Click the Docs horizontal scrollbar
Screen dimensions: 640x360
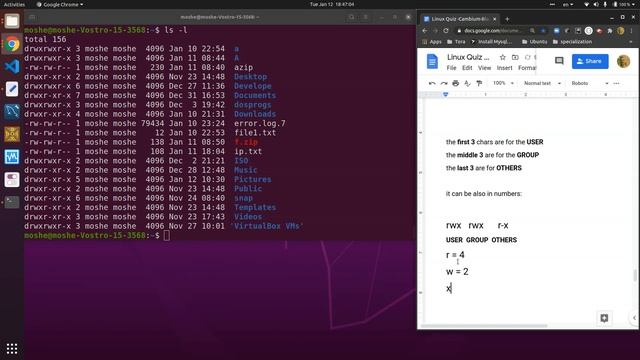click(484, 326)
